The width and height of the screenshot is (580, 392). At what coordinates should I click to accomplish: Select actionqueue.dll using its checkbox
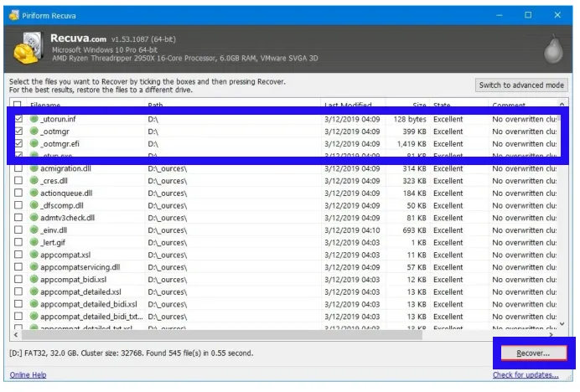(18, 193)
